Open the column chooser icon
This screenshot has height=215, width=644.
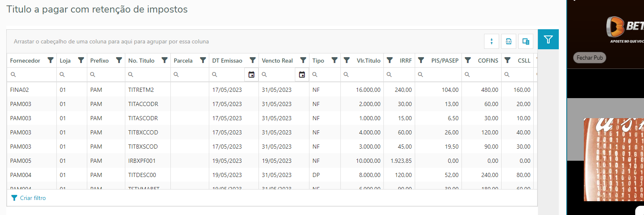526,41
